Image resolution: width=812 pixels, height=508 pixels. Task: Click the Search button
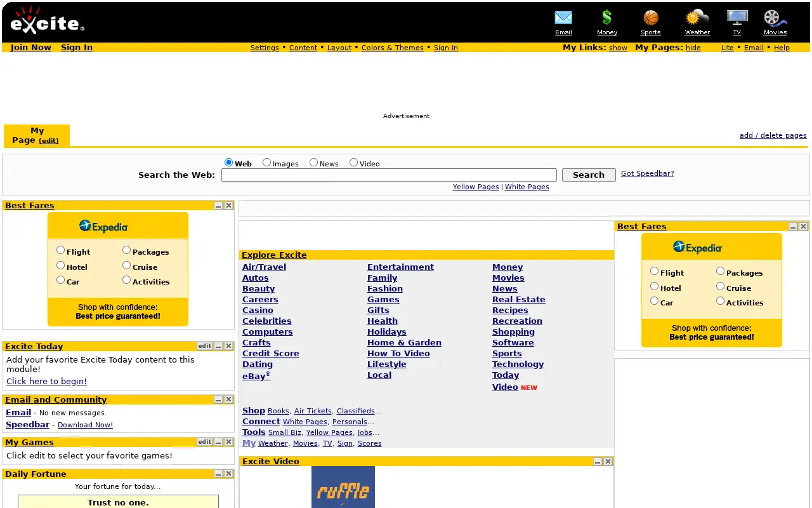click(589, 175)
